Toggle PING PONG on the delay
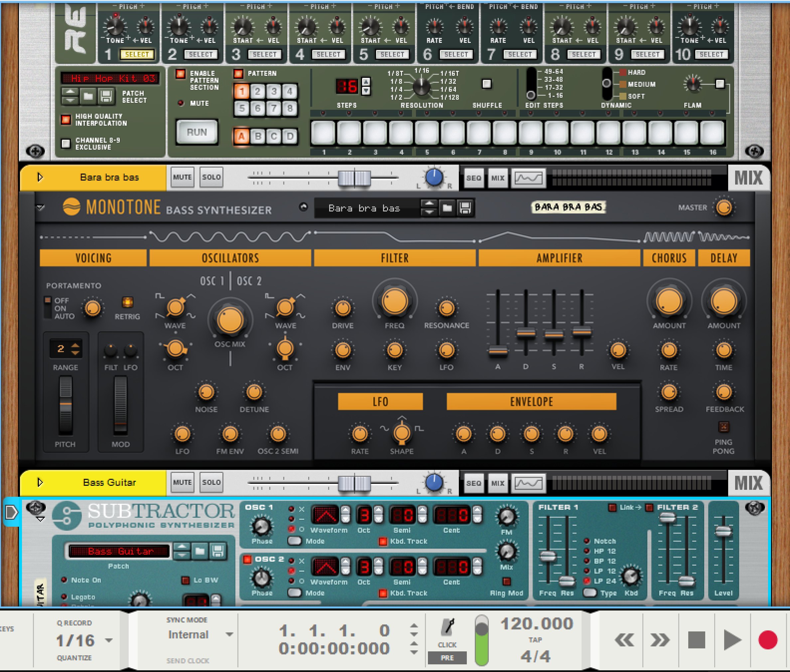Viewport: 790px width, 672px height. point(724,427)
